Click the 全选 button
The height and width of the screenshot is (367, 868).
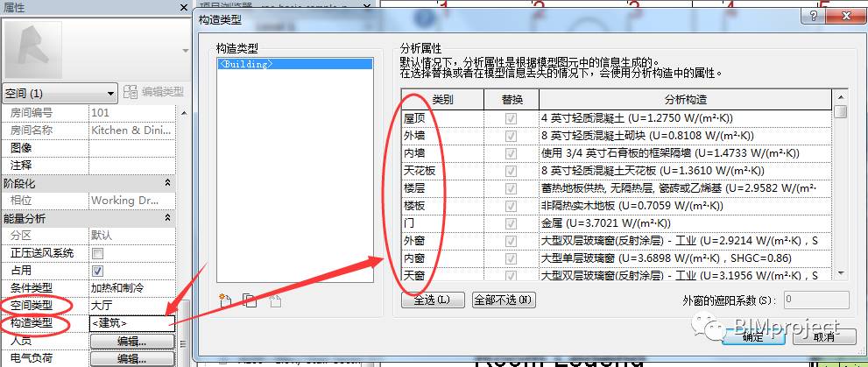tap(433, 300)
